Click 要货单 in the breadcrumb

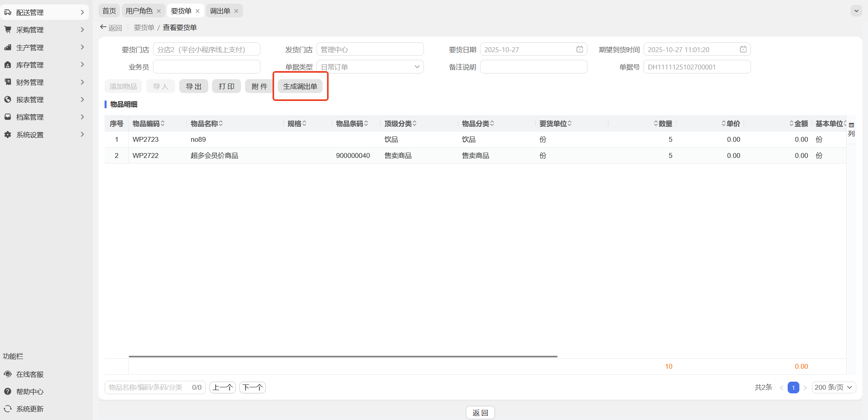pyautogui.click(x=144, y=27)
